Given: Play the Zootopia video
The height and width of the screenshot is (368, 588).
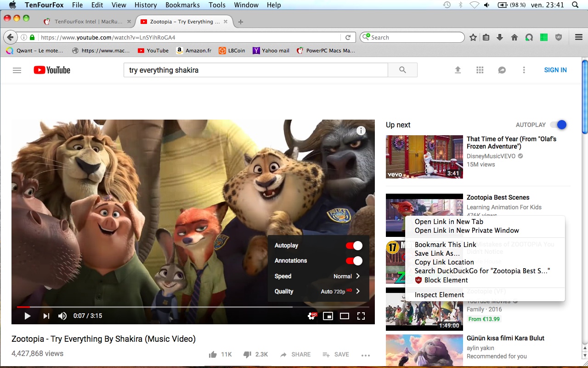Looking at the screenshot, I should click(x=27, y=316).
